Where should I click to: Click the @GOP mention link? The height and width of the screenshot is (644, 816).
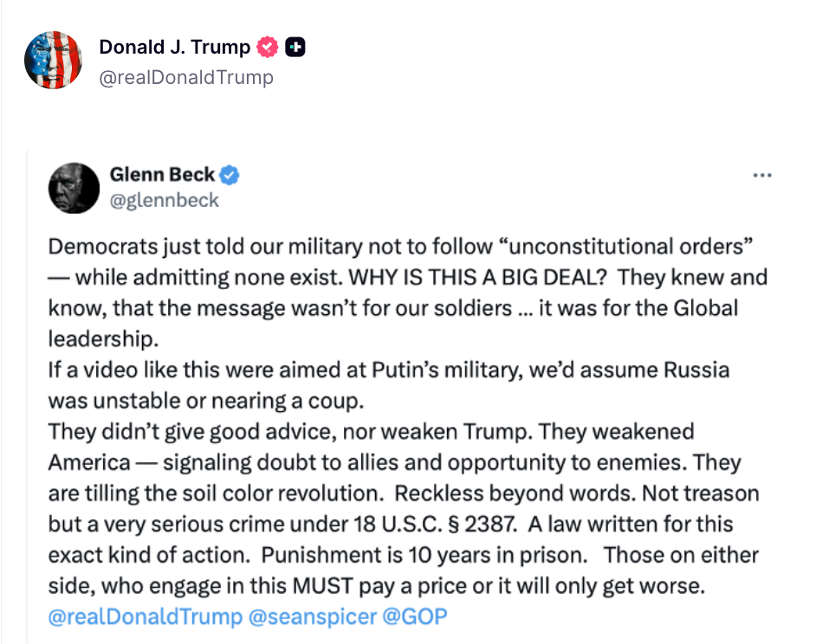click(413, 617)
